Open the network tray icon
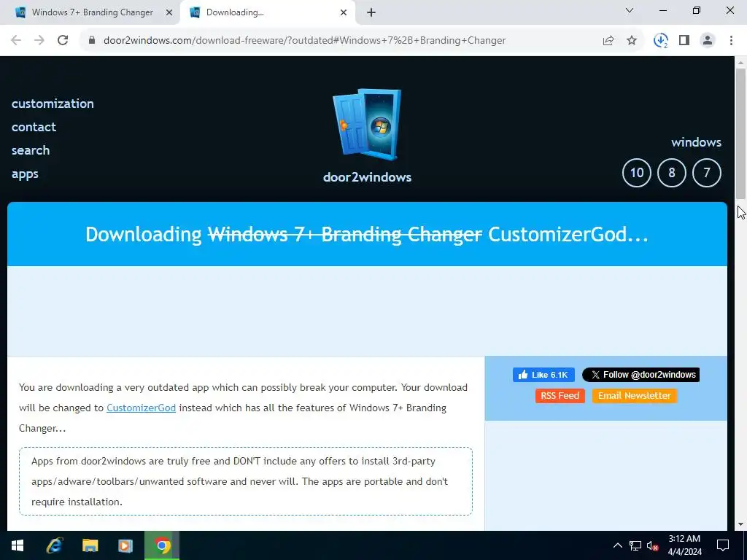The height and width of the screenshot is (560, 747). (635, 545)
